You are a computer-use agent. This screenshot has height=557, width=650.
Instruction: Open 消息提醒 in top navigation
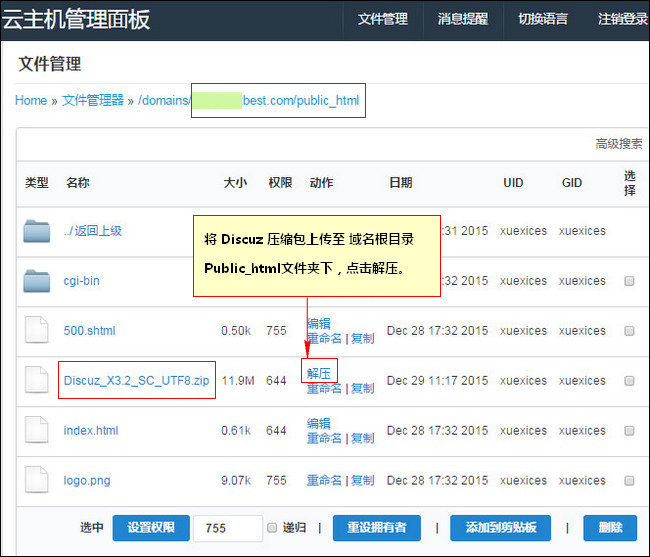click(x=463, y=19)
